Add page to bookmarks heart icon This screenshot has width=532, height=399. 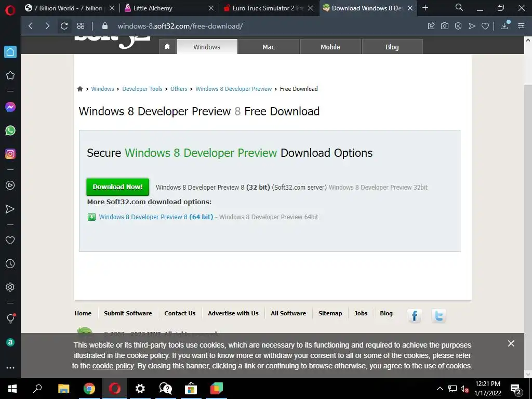click(485, 26)
